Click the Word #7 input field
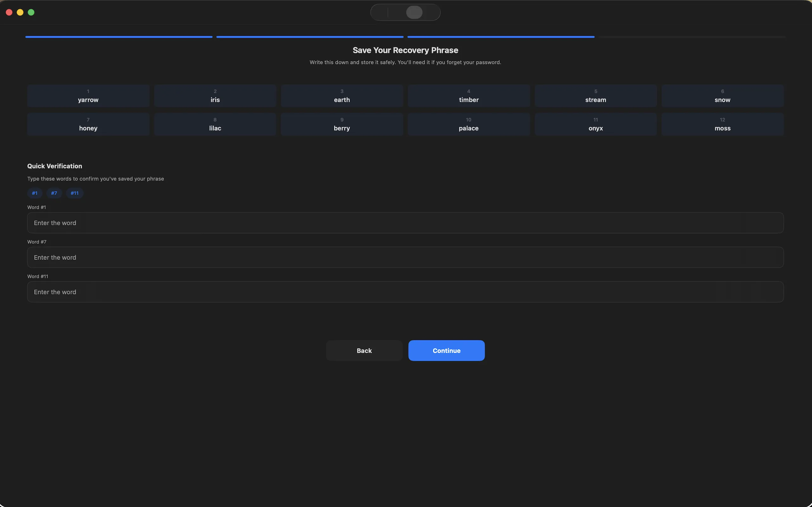 (x=405, y=257)
